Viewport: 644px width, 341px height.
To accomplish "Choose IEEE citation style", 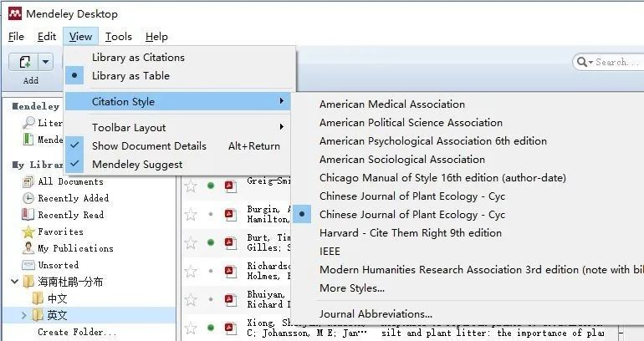I will (468, 251).
